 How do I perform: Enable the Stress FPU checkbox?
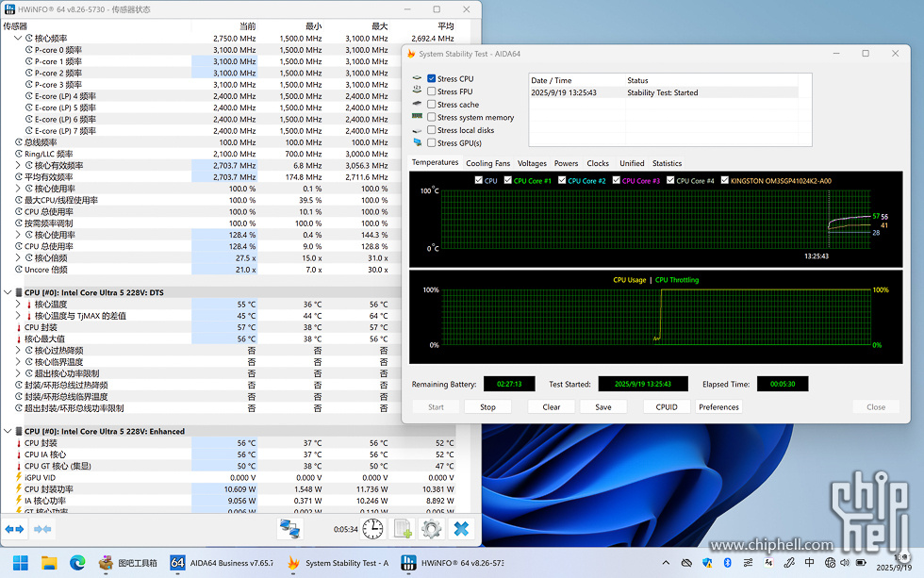tap(432, 91)
